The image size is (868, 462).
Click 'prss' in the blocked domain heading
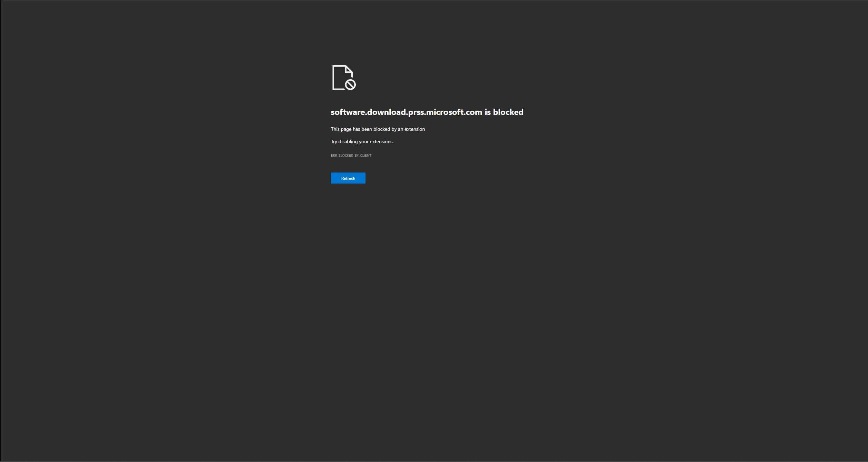(416, 112)
